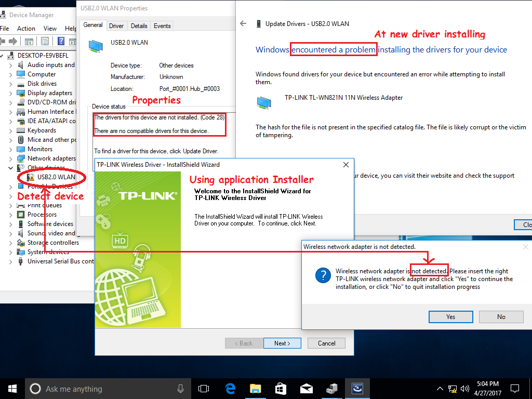This screenshot has width=532, height=399.
Task: Click the volume icon in system tray
Action: [465, 389]
